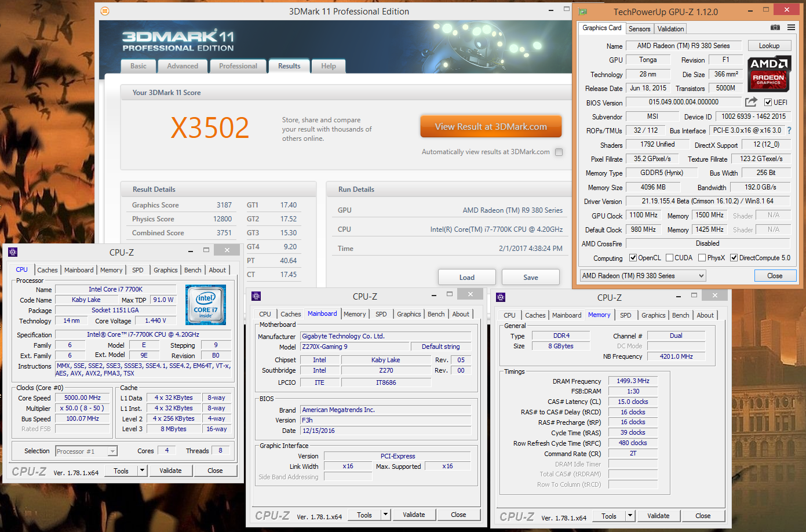Click the BIOS Version F3h field

tap(386, 420)
